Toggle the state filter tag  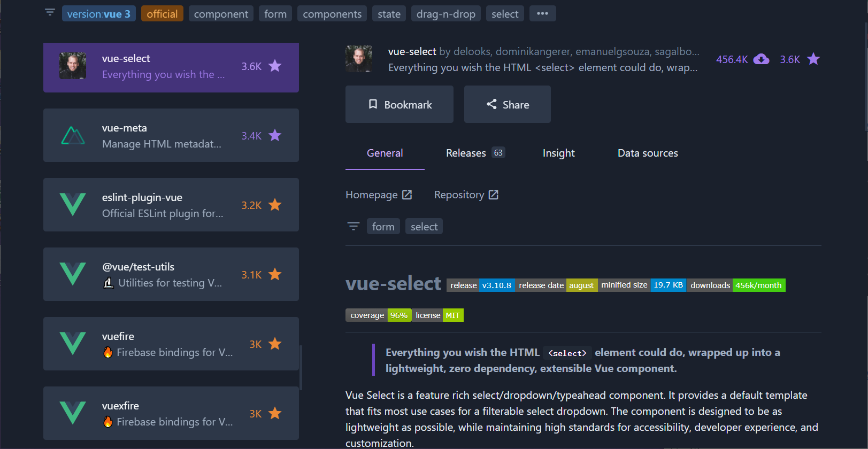389,14
